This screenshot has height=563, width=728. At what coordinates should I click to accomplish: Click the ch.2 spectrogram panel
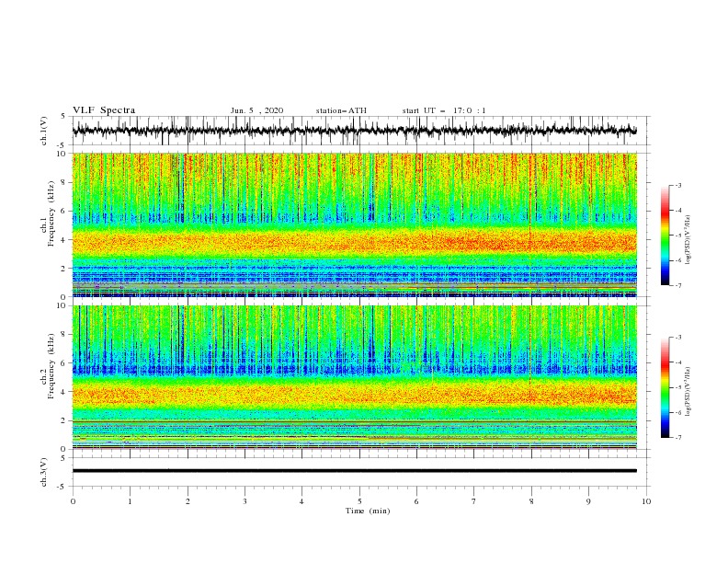[x=355, y=377]
